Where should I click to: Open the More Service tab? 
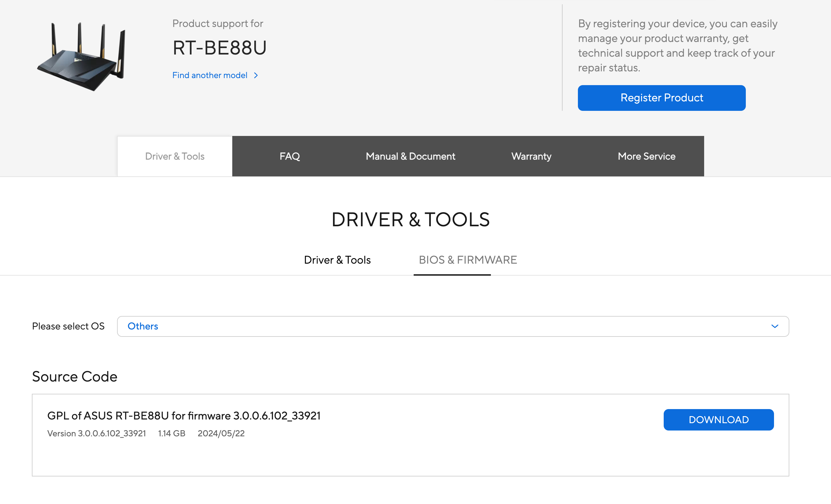point(647,156)
